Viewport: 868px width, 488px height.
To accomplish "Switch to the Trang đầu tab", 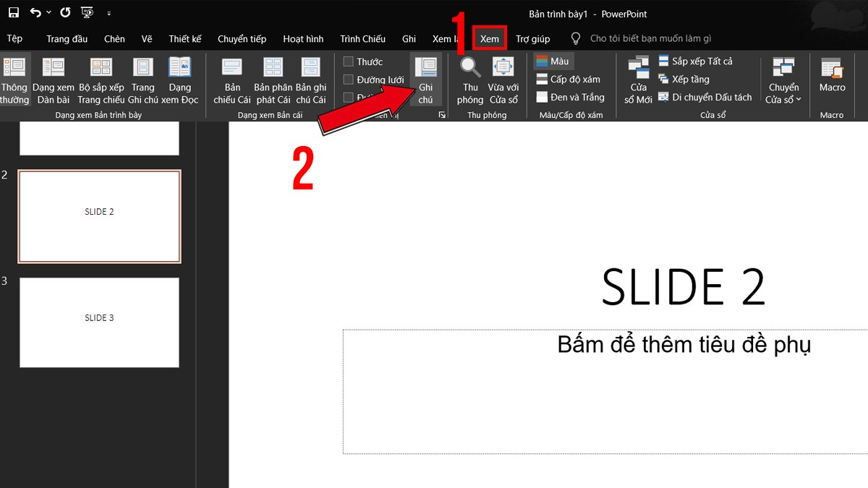I will (x=67, y=39).
